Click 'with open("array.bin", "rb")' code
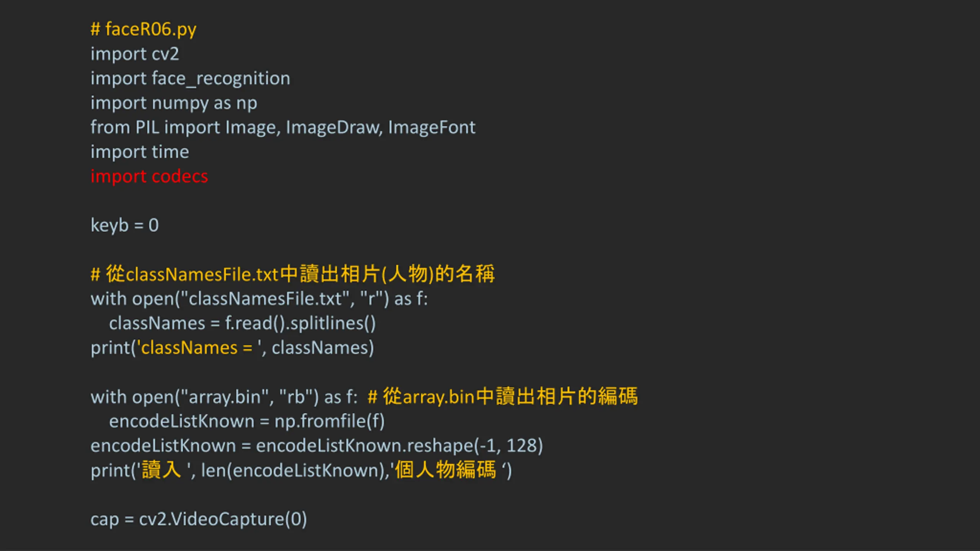The image size is (980, 551). [x=224, y=397]
